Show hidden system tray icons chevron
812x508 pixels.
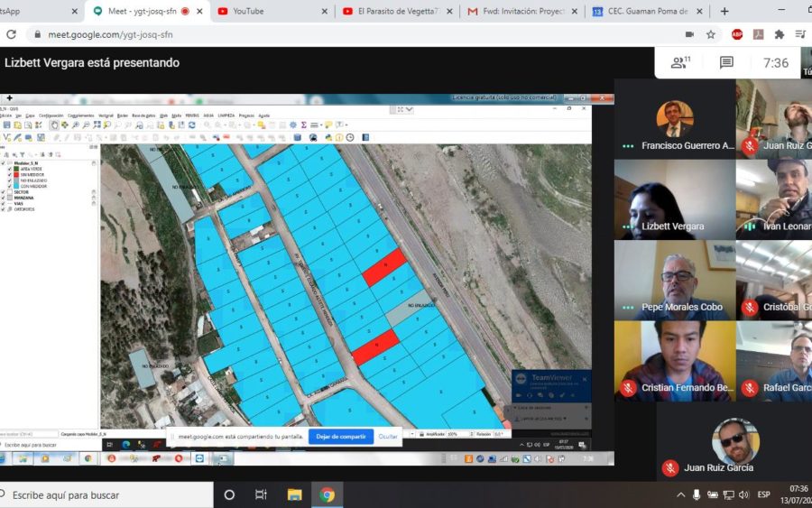680,495
